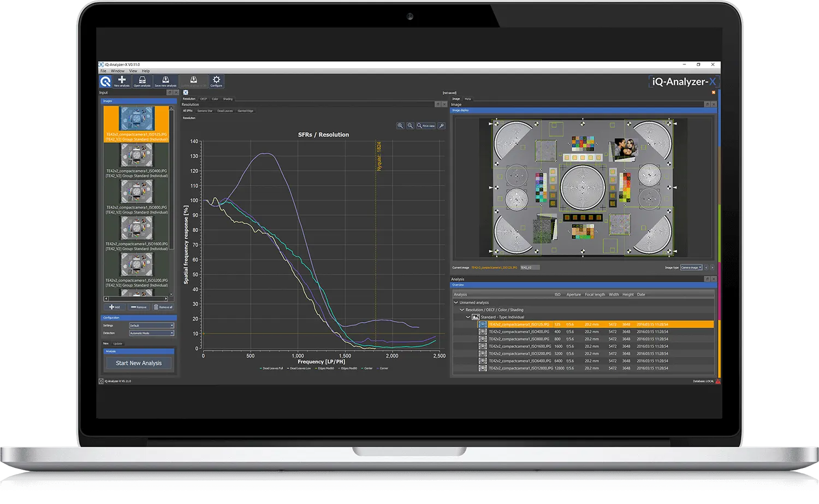This screenshot has width=819, height=504.
Task: Select the ISO125 thumbnail in Input list
Action: coord(136,124)
